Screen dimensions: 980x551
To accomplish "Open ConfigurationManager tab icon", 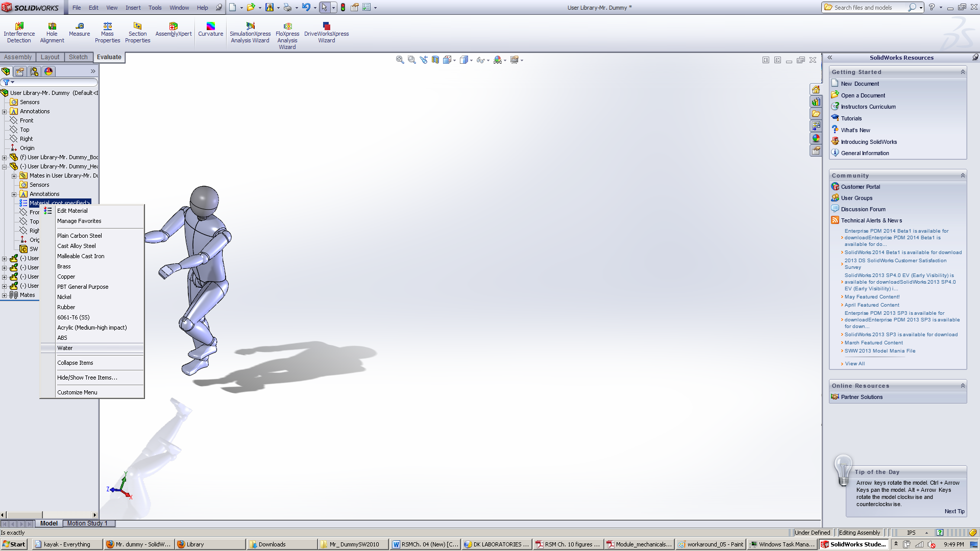I will click(x=34, y=71).
